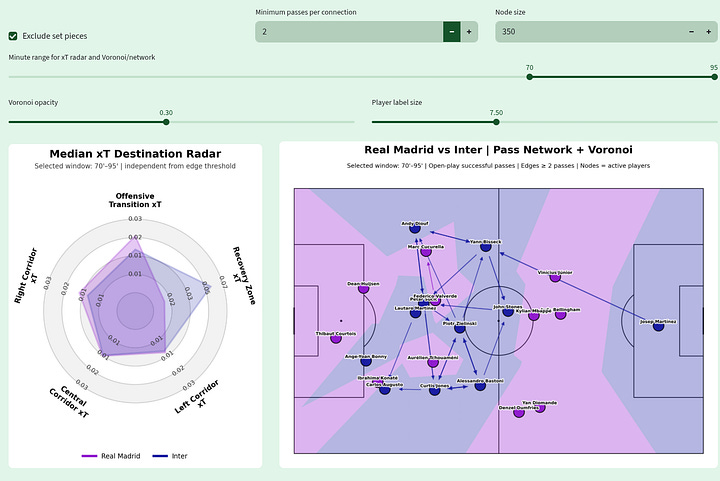
Task: Click the Recovery Zone xT radar label
Action: (244, 275)
